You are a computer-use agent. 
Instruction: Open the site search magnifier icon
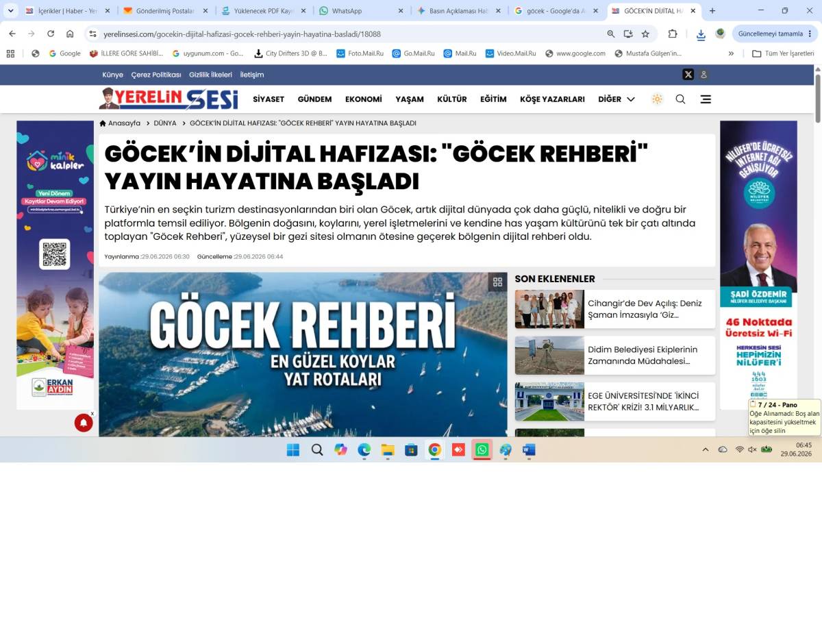tap(680, 99)
